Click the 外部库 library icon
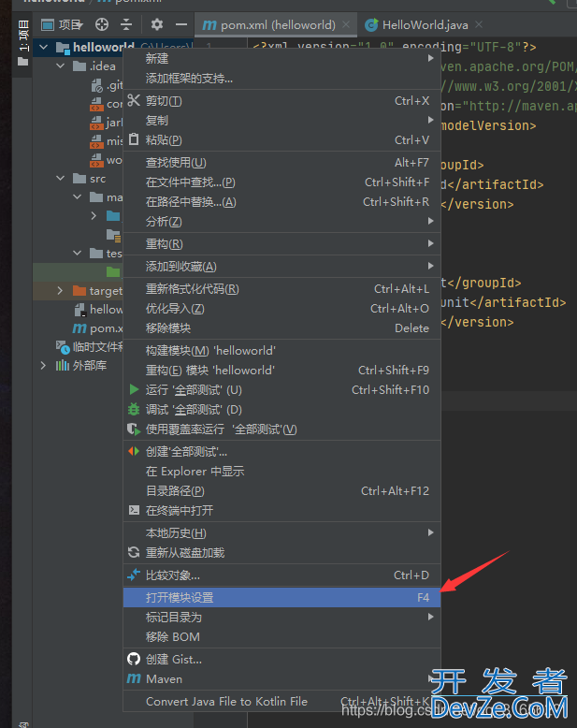The width and height of the screenshot is (577, 728). [62, 365]
